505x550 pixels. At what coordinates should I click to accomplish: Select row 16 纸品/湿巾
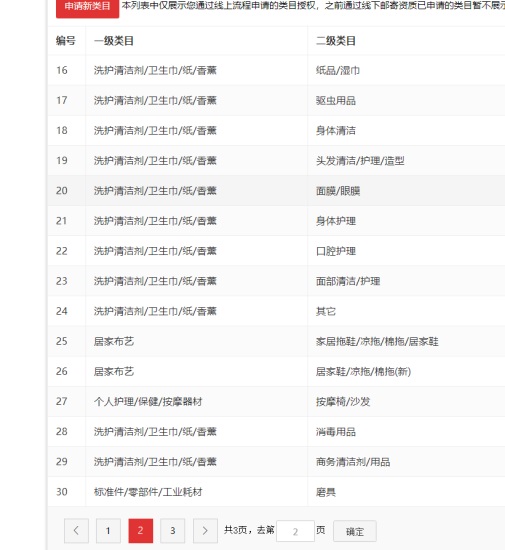click(276, 70)
